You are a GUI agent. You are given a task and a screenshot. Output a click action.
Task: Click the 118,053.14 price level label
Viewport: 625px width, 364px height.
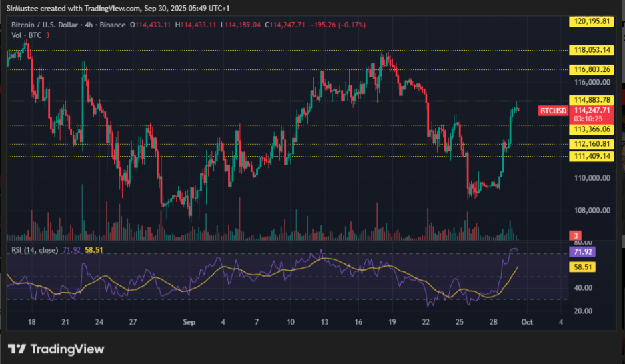pos(590,50)
